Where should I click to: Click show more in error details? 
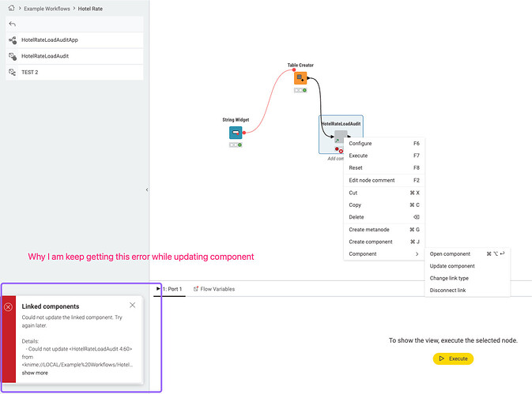35,373
